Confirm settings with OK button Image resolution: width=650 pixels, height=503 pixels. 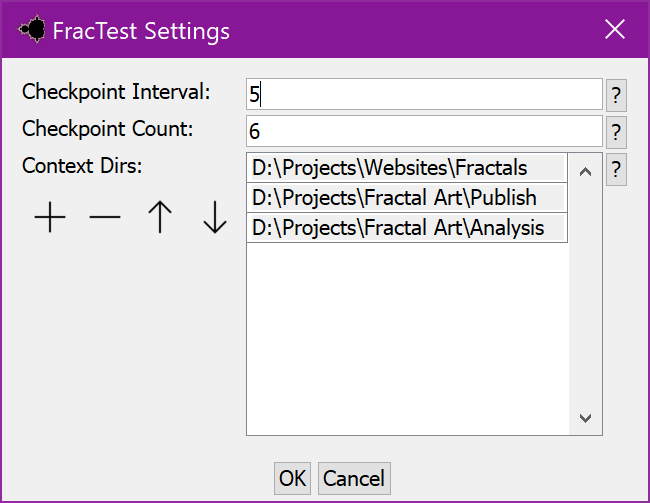coord(292,479)
